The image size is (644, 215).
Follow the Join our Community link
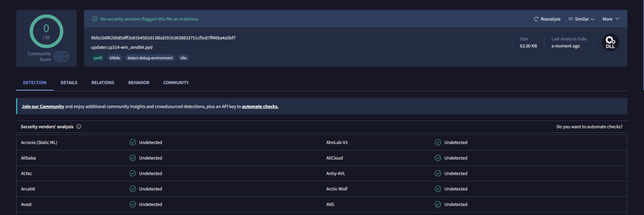click(x=43, y=107)
